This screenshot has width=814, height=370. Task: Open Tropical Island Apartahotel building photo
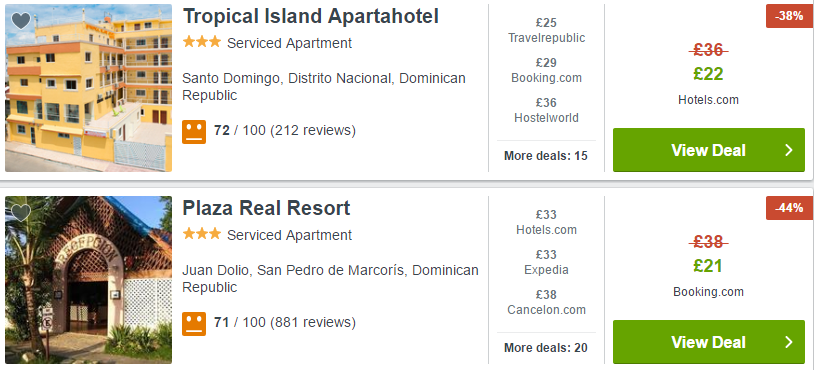tap(88, 88)
